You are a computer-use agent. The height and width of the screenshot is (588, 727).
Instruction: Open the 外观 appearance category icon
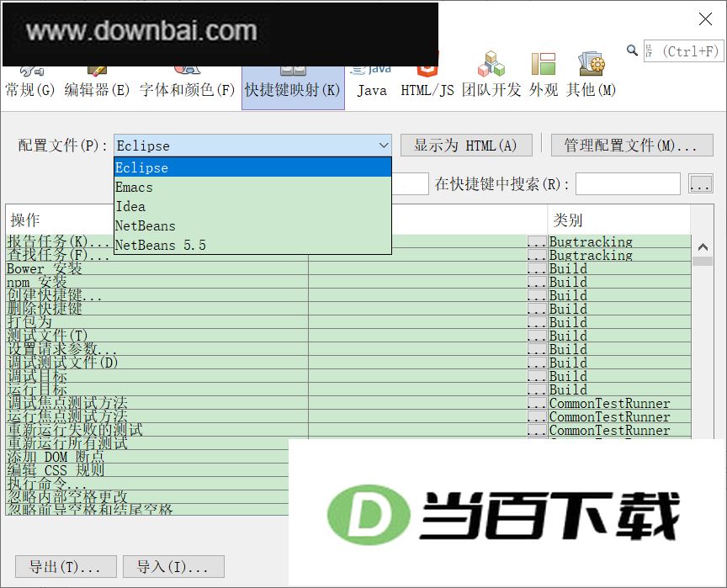click(544, 74)
